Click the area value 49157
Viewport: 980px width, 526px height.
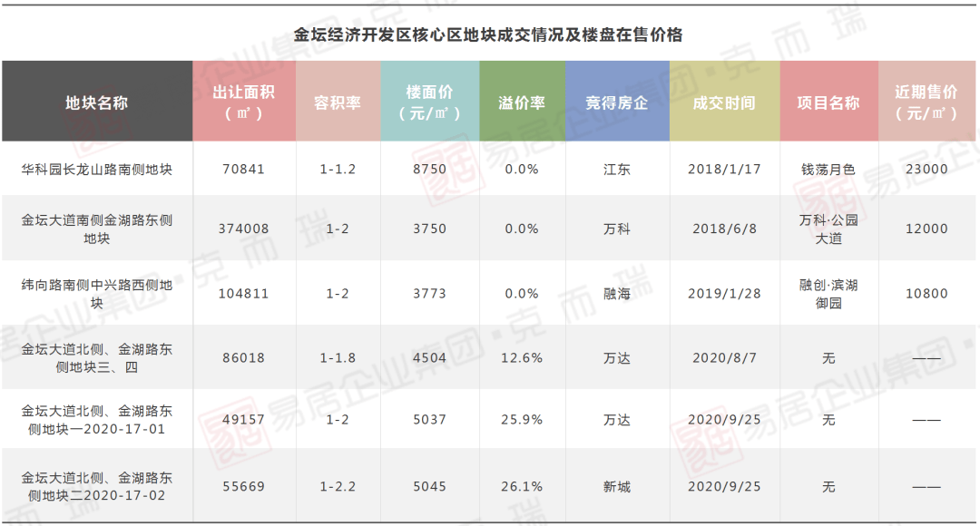click(244, 420)
